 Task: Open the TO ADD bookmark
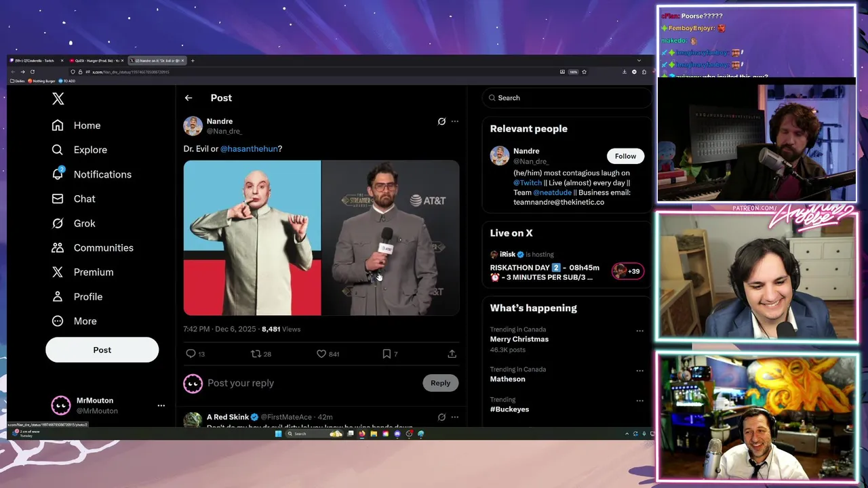67,81
